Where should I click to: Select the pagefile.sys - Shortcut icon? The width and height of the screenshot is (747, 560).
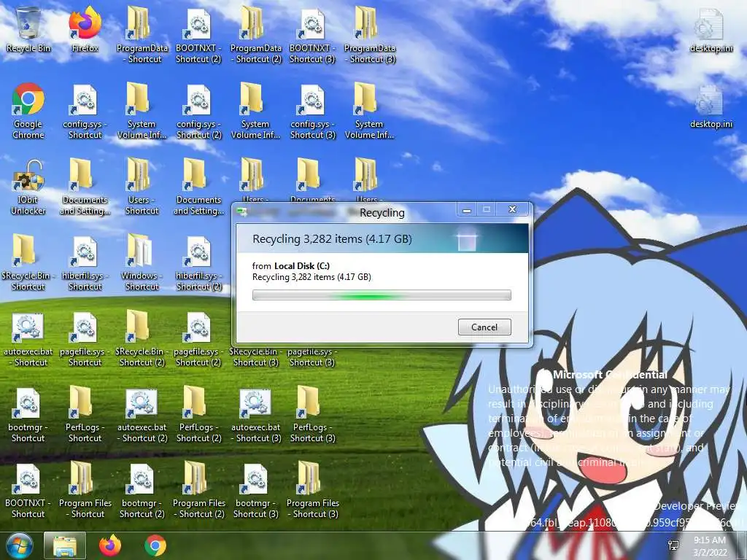pos(85,339)
